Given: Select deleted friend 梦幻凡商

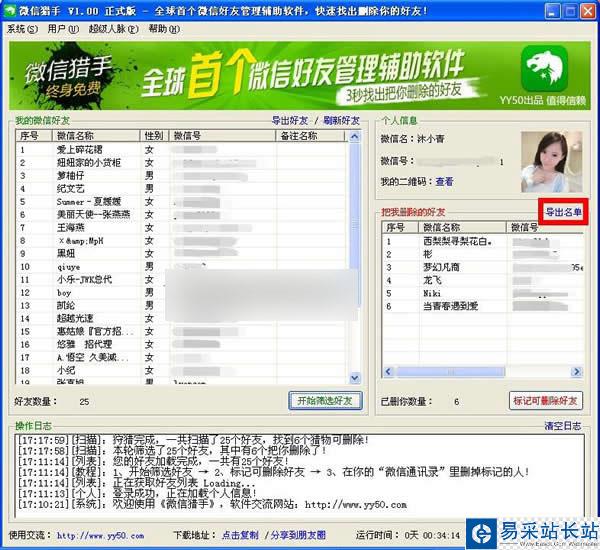Looking at the screenshot, I should [483, 268].
